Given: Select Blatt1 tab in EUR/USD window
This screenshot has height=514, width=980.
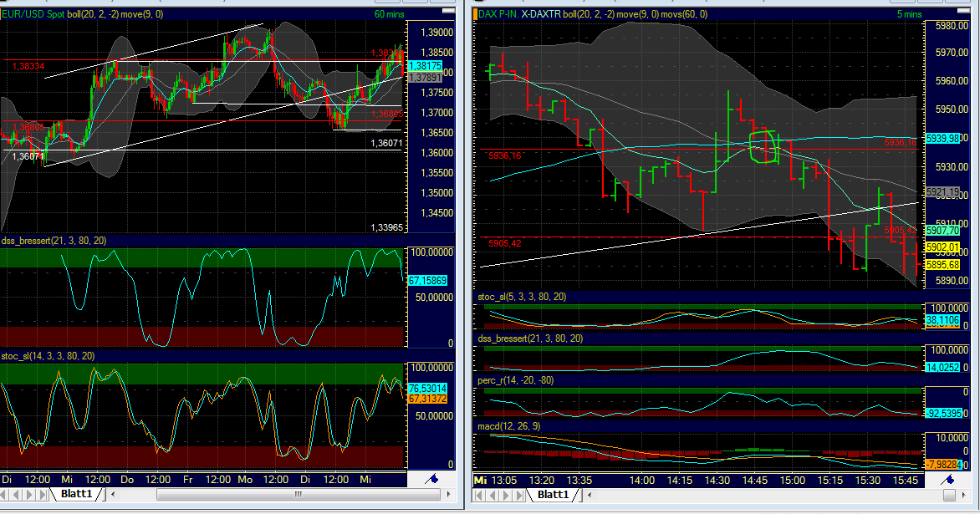Looking at the screenshot, I should (x=78, y=495).
